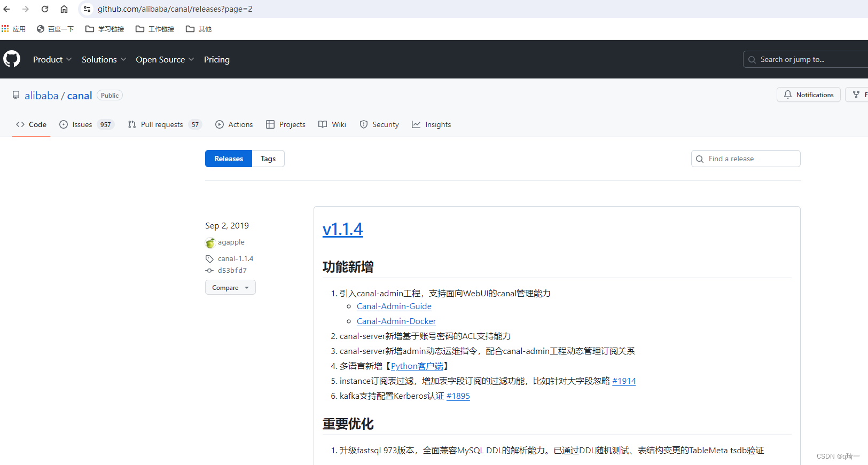
Task: Switch to the Code tab
Action: [x=31, y=124]
